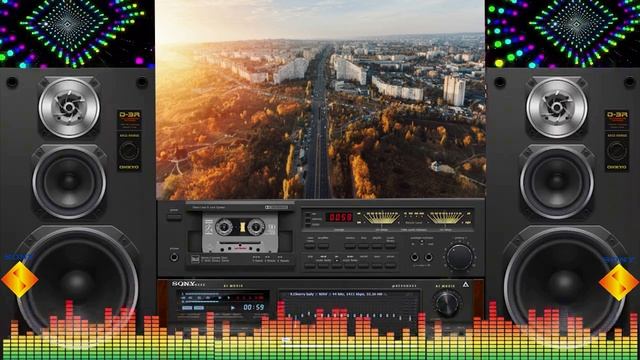Click the red 0050 tape counter display

click(340, 217)
